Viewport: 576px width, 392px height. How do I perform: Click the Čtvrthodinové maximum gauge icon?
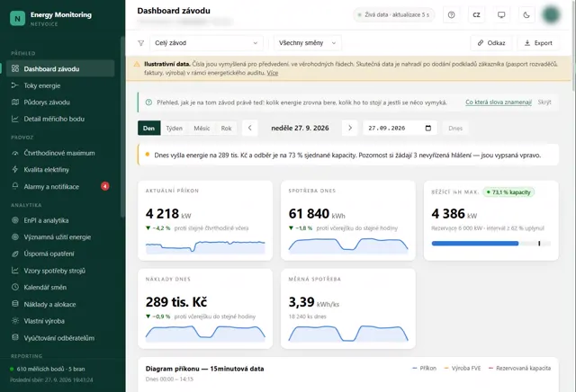point(15,153)
